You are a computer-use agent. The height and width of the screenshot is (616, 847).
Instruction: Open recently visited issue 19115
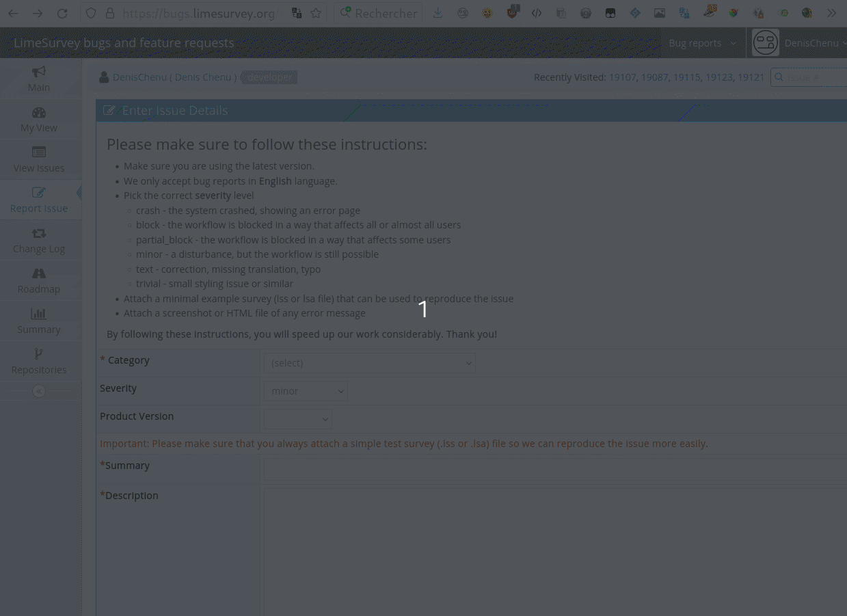click(x=687, y=77)
